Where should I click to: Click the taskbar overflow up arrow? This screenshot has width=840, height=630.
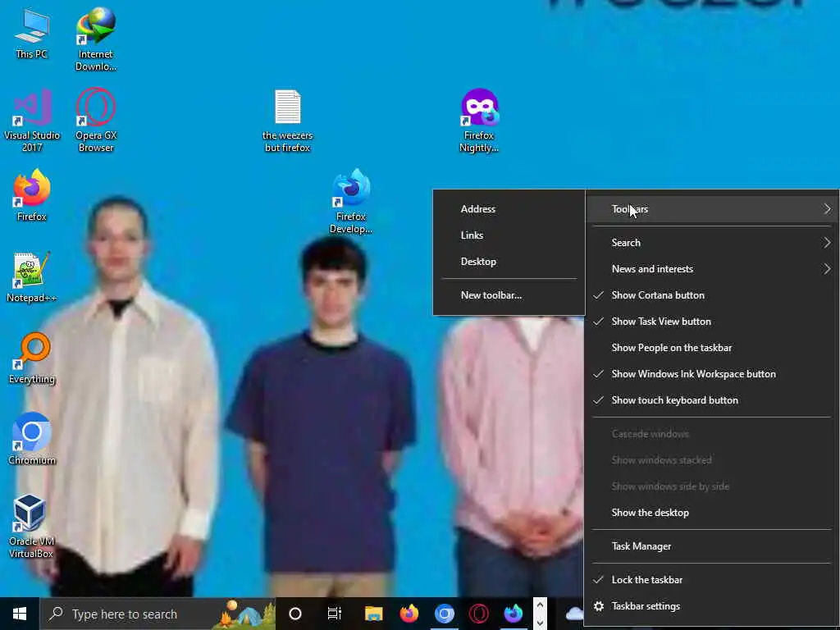[x=540, y=605]
